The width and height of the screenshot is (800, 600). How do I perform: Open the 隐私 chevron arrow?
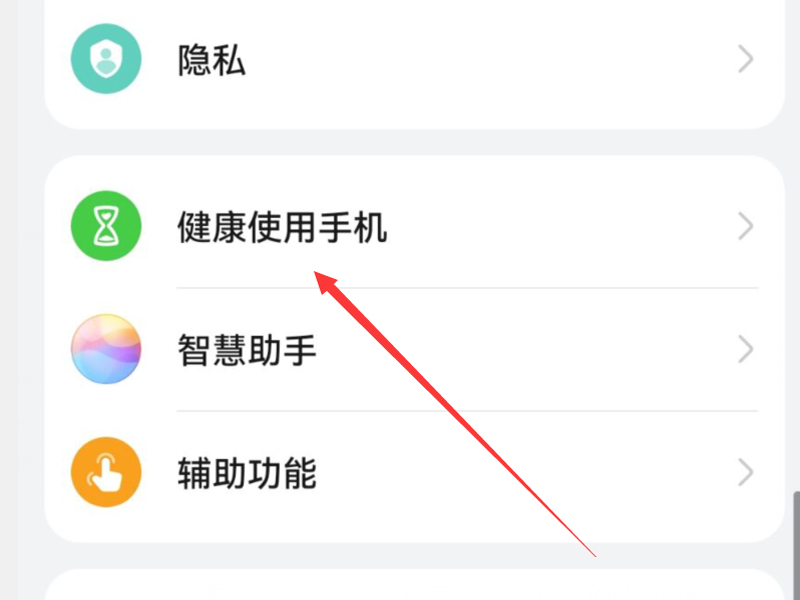[x=745, y=59]
